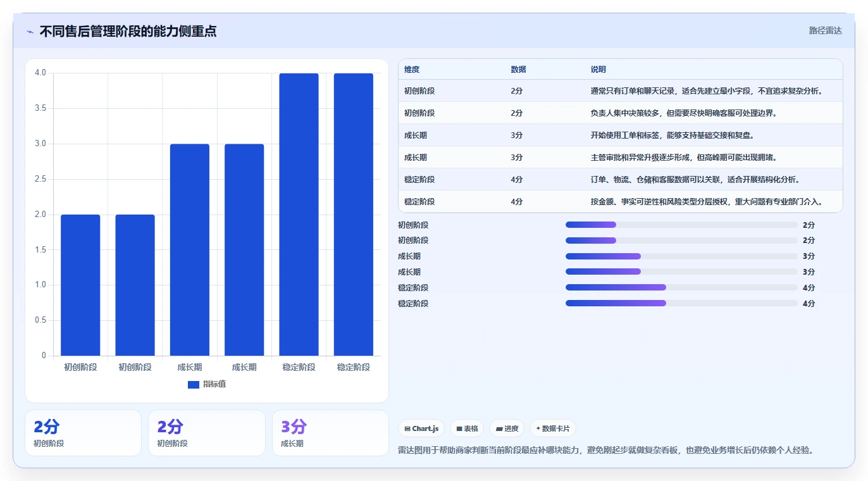Click the last 稳定阶段 chart bar
Viewport: 868px width, 481px height.
click(354, 215)
